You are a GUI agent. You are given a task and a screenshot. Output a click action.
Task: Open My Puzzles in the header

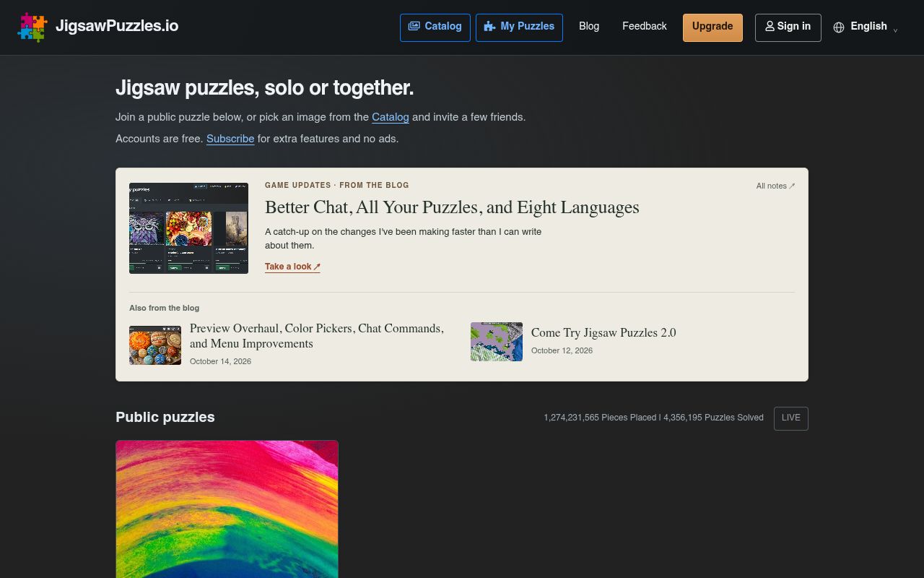[x=519, y=27]
